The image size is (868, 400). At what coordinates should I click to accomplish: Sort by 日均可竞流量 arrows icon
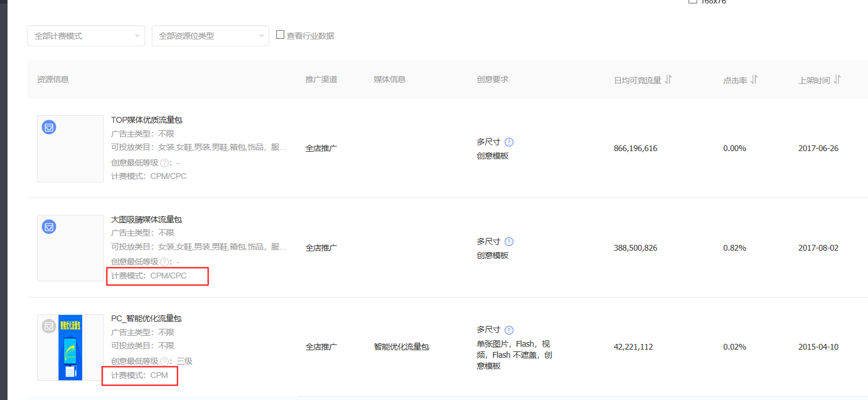tap(668, 80)
